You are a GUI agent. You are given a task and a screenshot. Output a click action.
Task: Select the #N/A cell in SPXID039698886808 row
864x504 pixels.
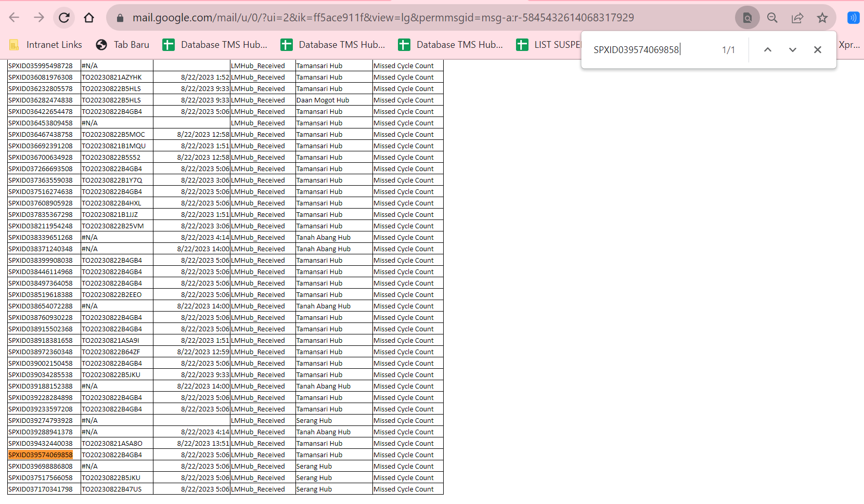click(117, 466)
